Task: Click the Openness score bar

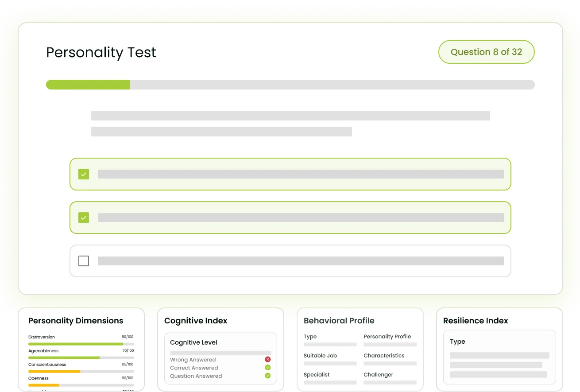Action: 81,385
